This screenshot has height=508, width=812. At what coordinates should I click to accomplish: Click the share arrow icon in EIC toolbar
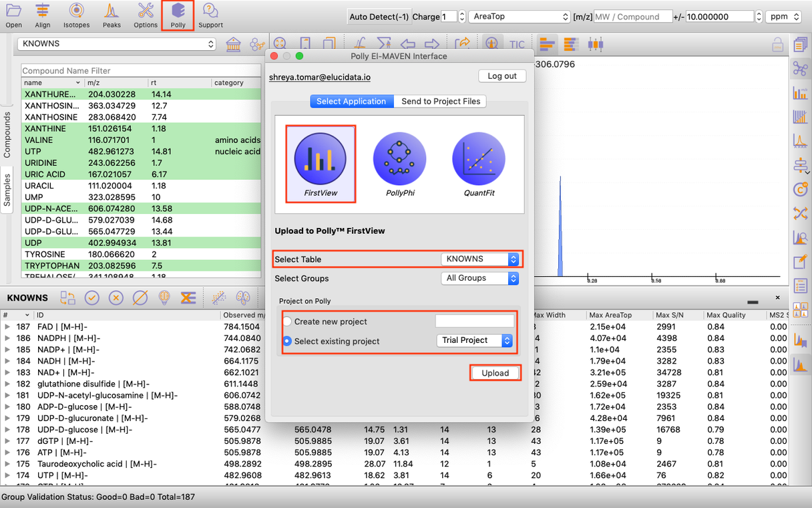(x=462, y=43)
